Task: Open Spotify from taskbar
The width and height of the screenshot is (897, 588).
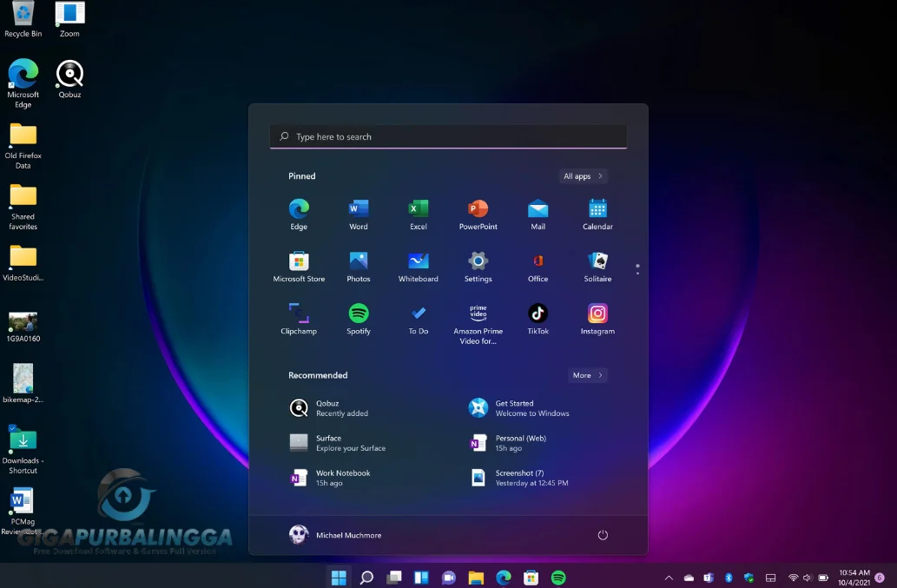Action: 558,578
